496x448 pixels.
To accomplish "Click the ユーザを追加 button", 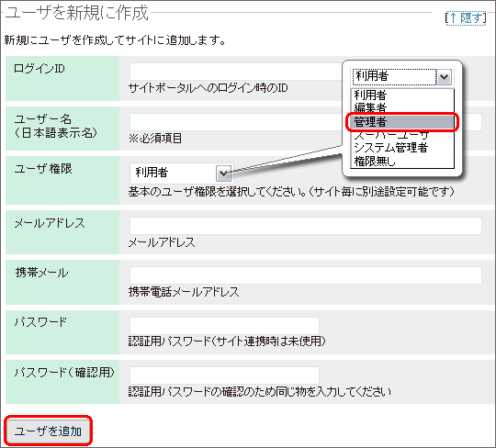I will pyautogui.click(x=48, y=431).
